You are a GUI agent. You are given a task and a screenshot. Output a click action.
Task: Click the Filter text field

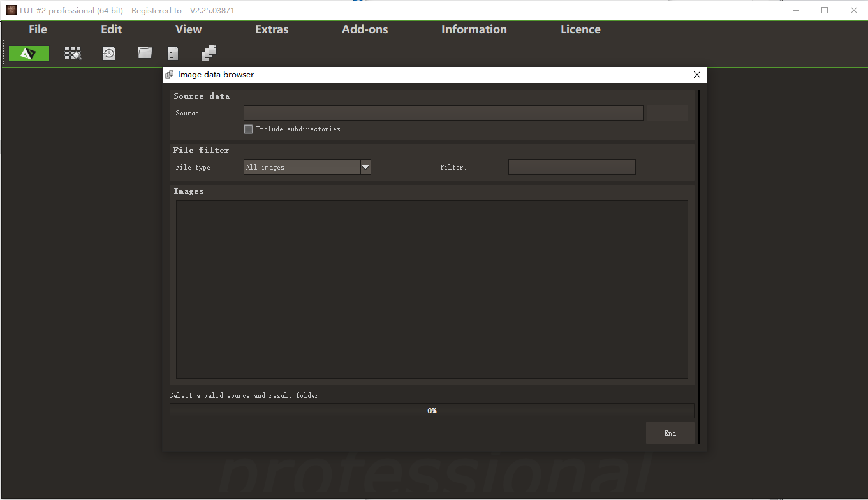(571, 167)
